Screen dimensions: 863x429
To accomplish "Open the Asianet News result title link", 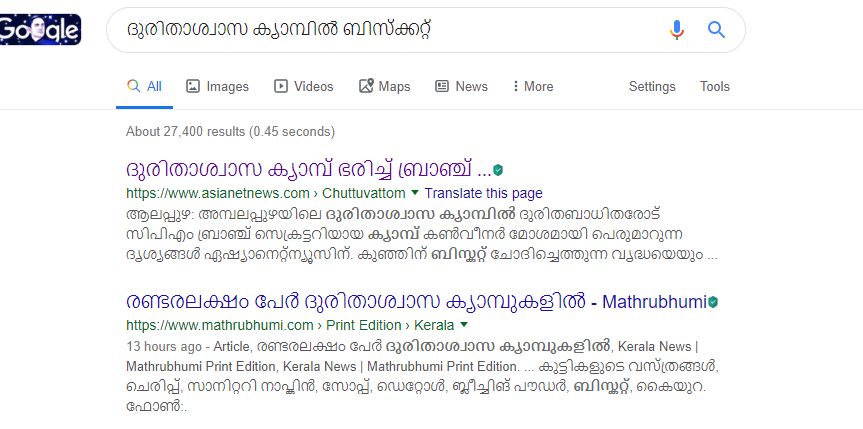I will pos(308,170).
